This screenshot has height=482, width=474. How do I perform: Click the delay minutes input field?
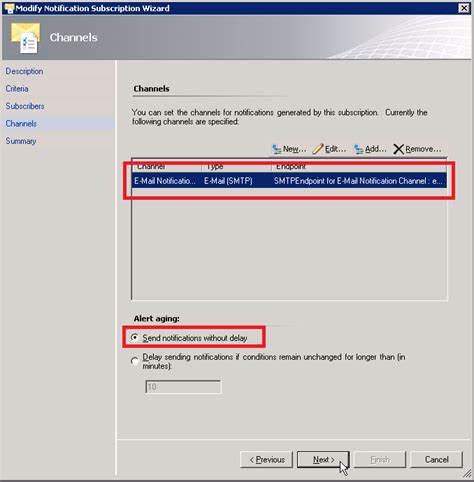tap(183, 387)
